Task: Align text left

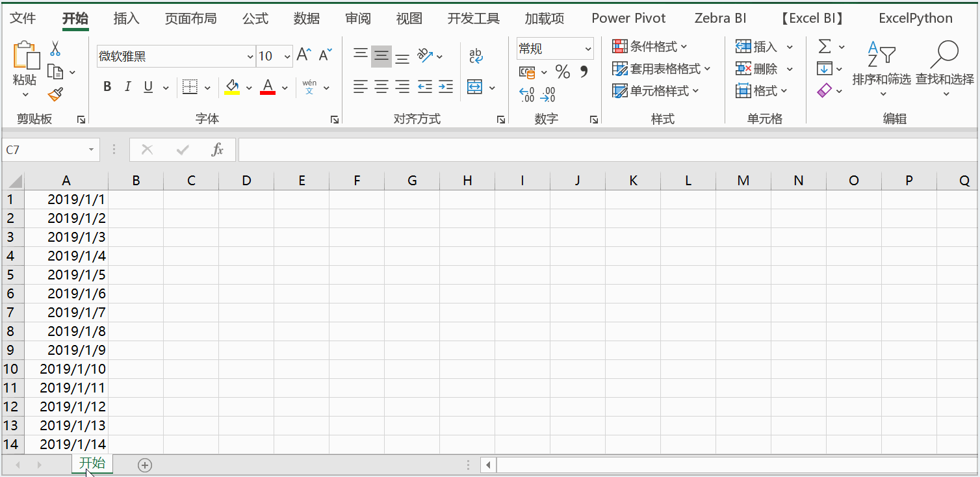Action: tap(361, 86)
